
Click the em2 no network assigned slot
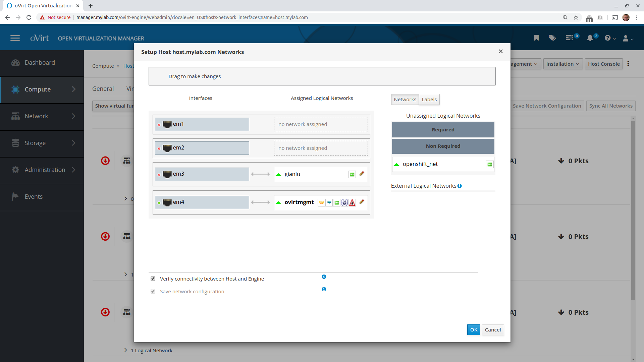coord(321,148)
